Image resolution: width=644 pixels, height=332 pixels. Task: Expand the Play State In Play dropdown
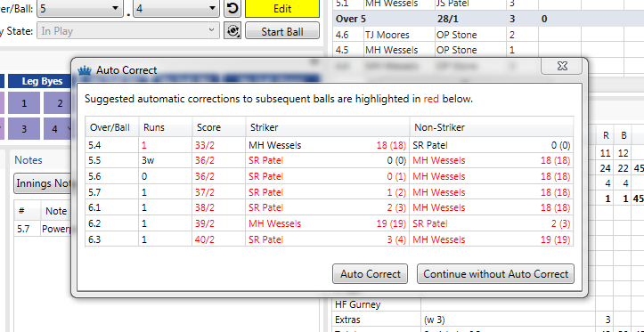(x=127, y=31)
